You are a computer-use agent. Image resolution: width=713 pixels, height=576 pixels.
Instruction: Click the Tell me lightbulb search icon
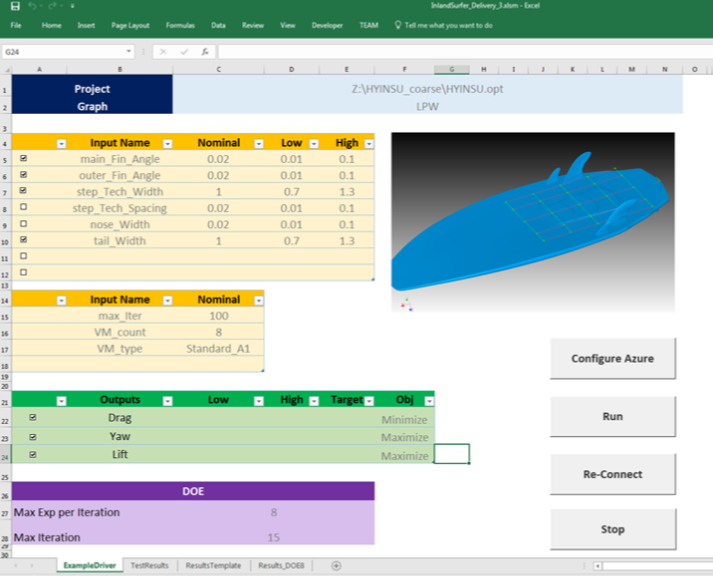point(399,24)
